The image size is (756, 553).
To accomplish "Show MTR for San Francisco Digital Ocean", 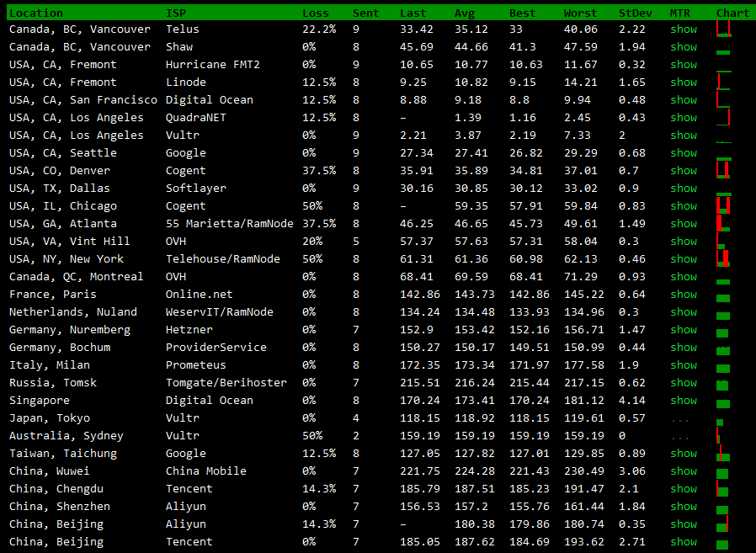I will tap(684, 100).
